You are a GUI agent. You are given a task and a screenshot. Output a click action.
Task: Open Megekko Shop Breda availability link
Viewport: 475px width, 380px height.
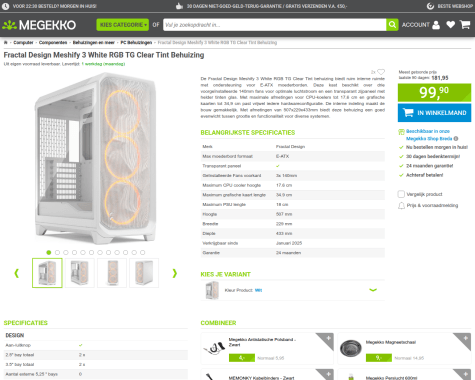tap(429, 135)
